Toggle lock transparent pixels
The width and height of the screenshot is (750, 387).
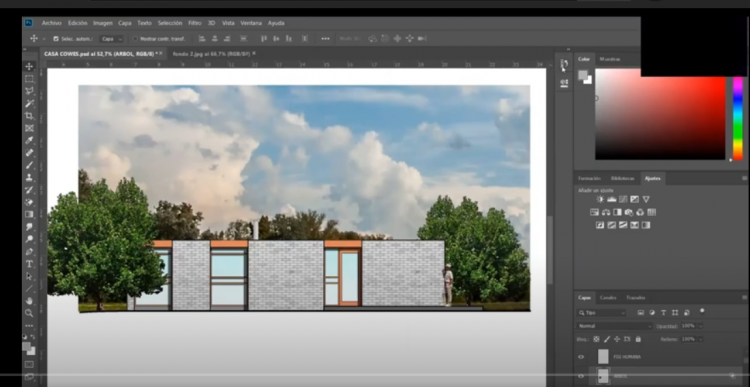coord(596,339)
